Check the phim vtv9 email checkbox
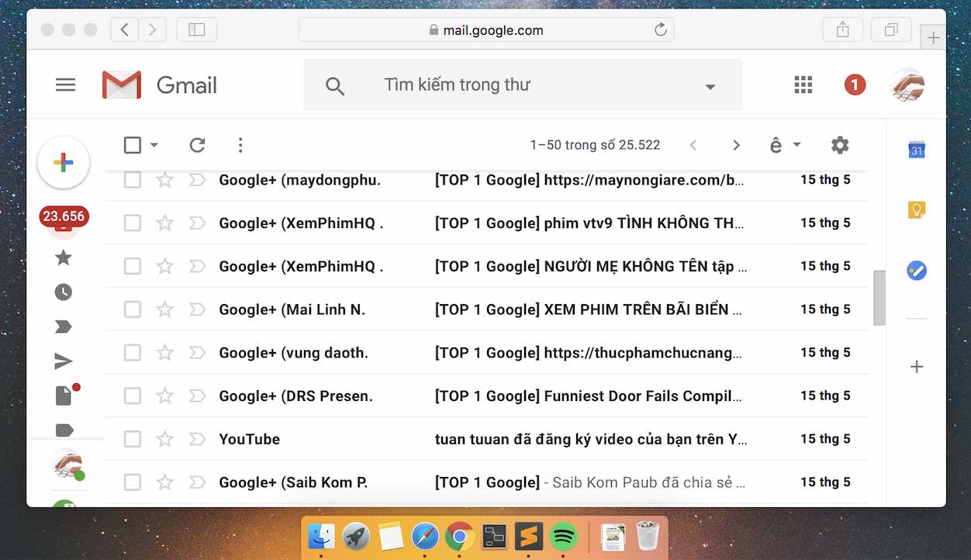Image resolution: width=971 pixels, height=560 pixels. [x=133, y=223]
